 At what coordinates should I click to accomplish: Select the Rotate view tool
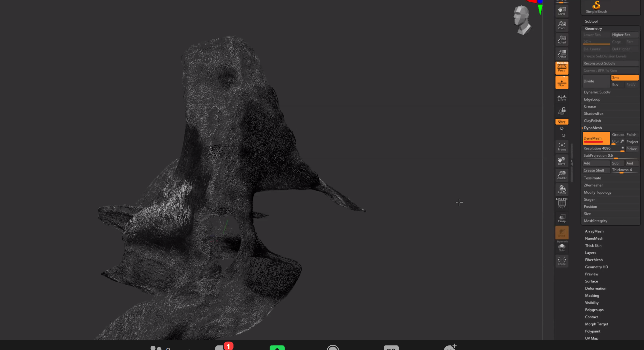(x=562, y=189)
